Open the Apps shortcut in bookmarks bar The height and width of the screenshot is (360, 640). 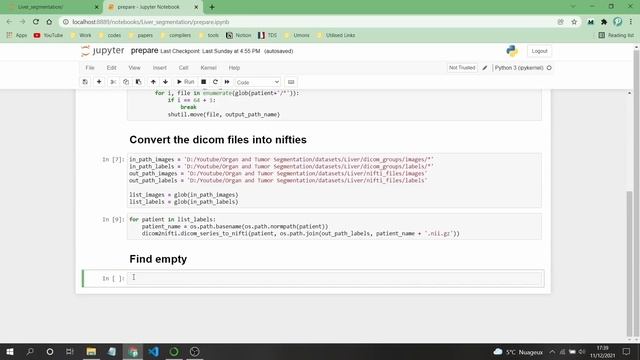click(x=17, y=36)
